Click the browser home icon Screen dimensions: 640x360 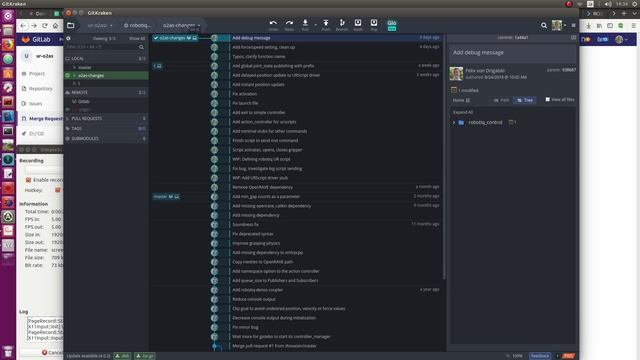click(x=56, y=26)
